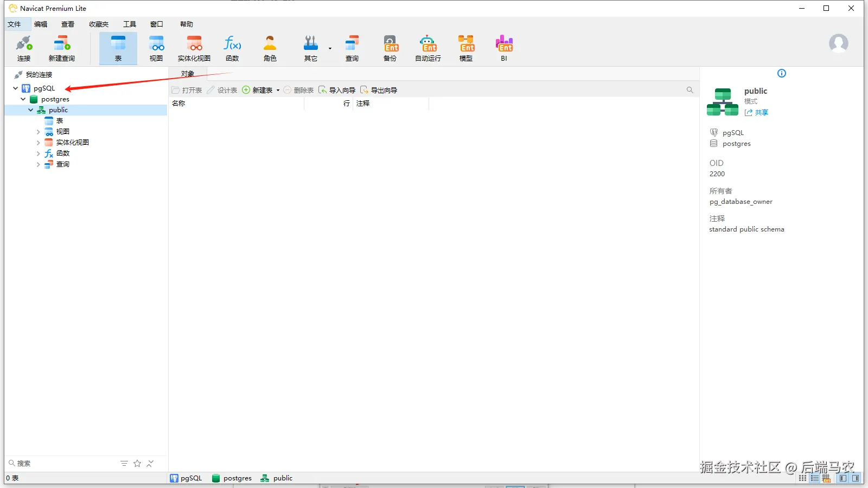Expand the 函数 tree node
This screenshot has width=868, height=488.
tap(38, 153)
